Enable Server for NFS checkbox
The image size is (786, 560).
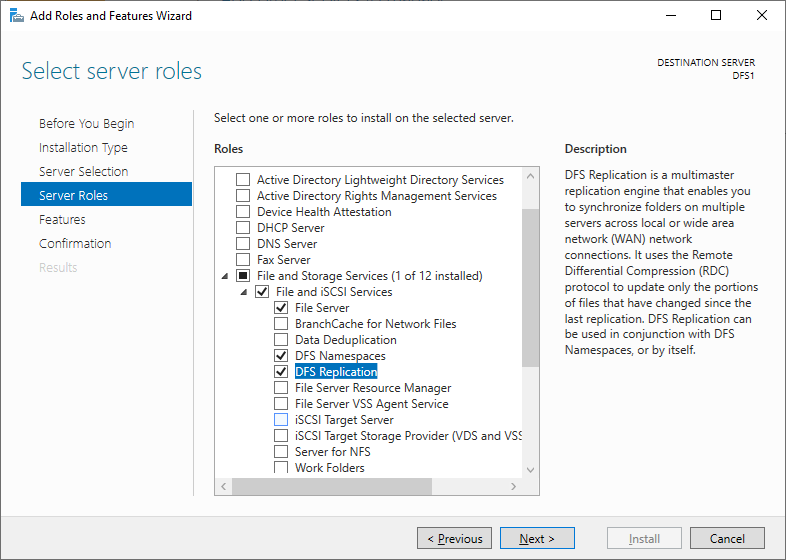click(x=281, y=452)
